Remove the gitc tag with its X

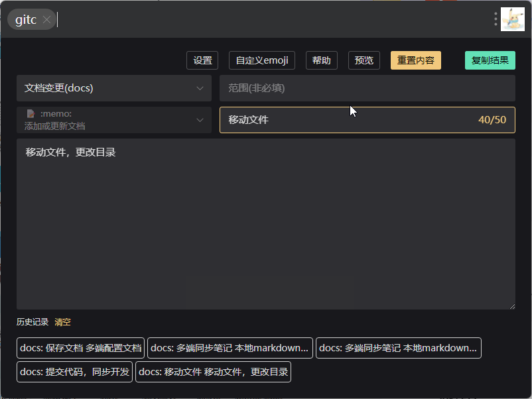(x=47, y=20)
